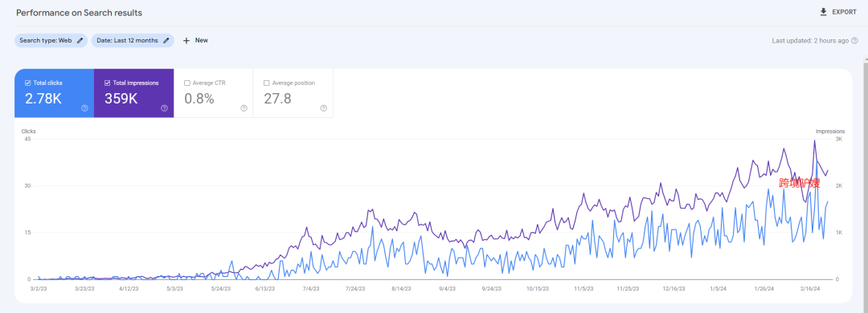The image size is (868, 313).
Task: Enable the Average position checkbox
Action: (x=267, y=83)
